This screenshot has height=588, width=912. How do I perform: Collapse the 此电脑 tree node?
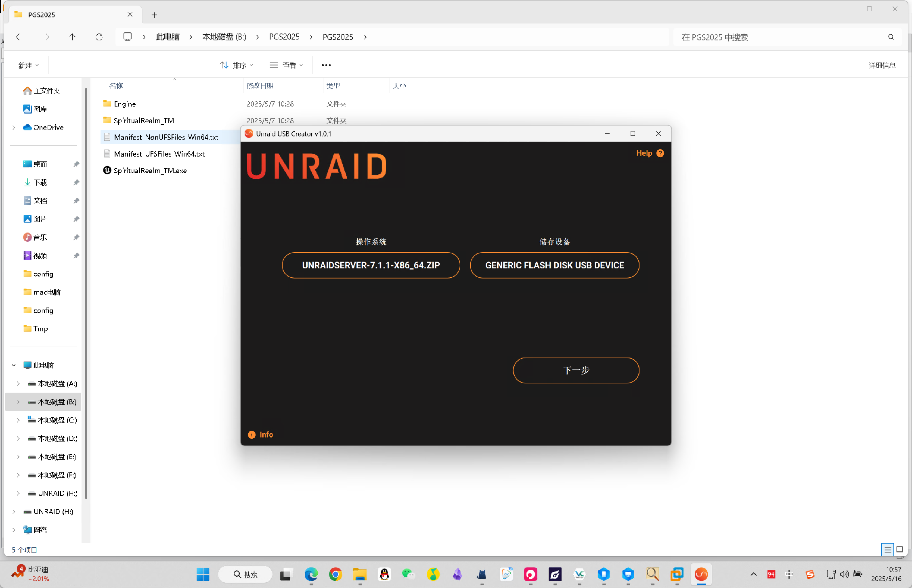(x=14, y=365)
